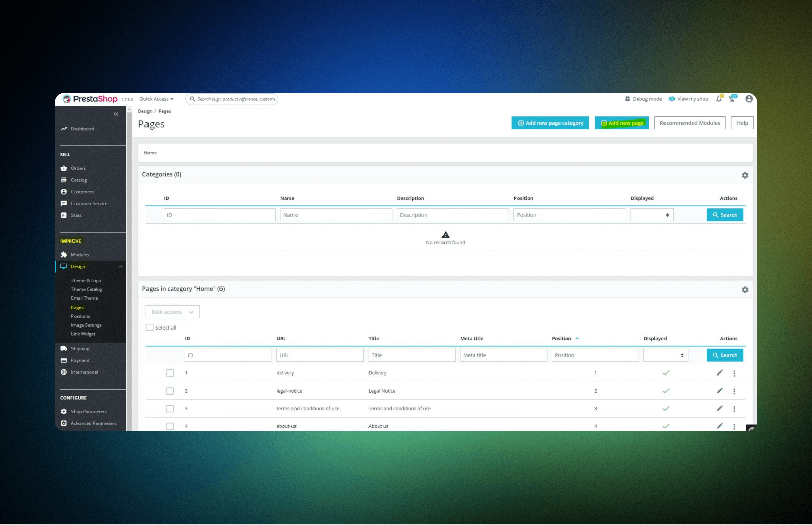The image size is (812, 525).
Task: Click the Shipping truck icon
Action: [64, 348]
